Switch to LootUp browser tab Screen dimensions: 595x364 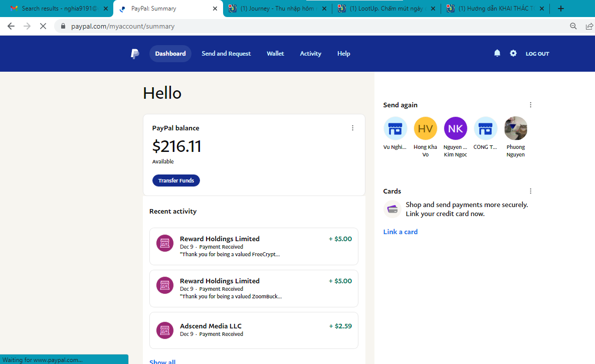pyautogui.click(x=386, y=9)
